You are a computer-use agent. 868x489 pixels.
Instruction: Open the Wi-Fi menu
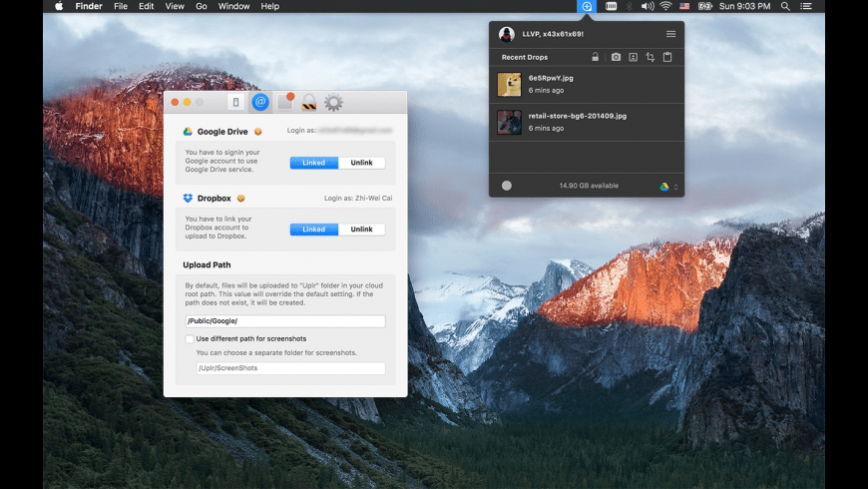[665, 6]
